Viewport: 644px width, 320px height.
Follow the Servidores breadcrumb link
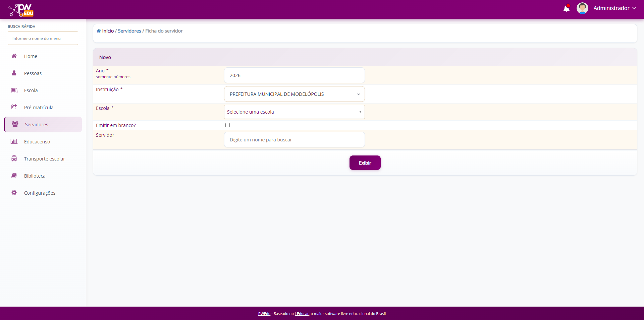coord(129,31)
